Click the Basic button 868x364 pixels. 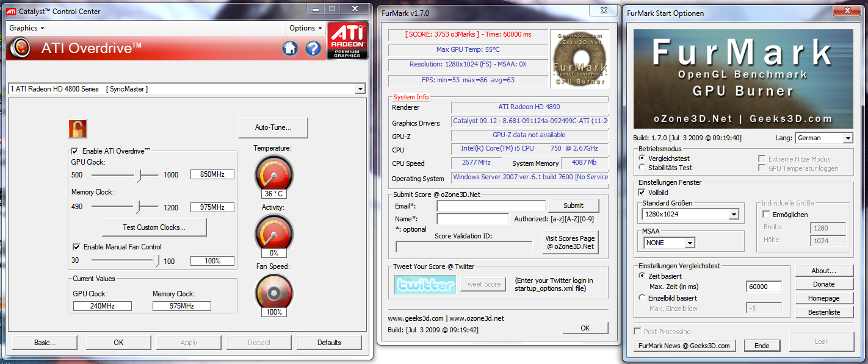tap(45, 343)
